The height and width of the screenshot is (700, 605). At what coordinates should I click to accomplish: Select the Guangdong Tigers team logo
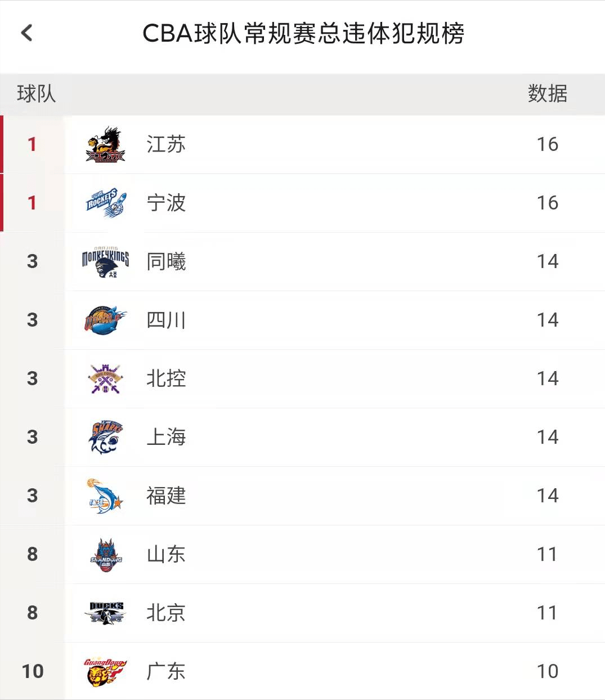[x=105, y=671]
